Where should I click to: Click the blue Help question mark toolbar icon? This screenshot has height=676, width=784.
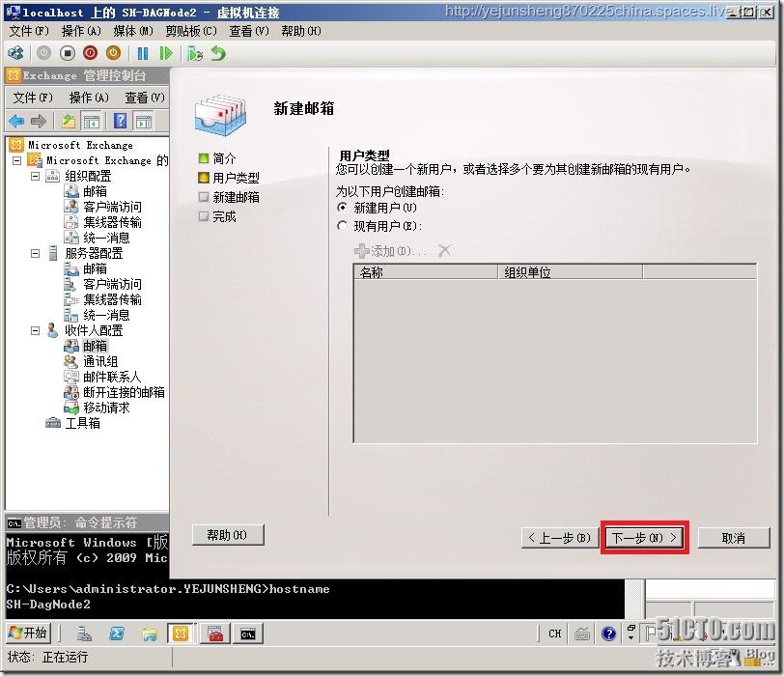coord(121,121)
